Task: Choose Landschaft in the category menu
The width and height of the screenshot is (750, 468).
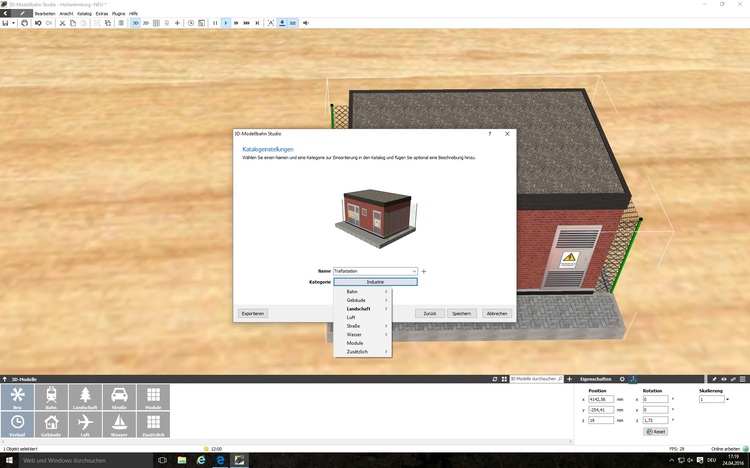Action: point(358,309)
